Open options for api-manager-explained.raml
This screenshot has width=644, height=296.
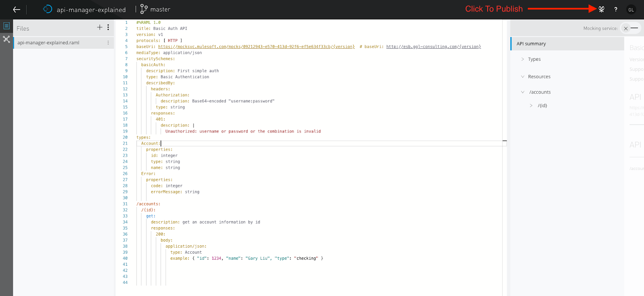pyautogui.click(x=108, y=43)
